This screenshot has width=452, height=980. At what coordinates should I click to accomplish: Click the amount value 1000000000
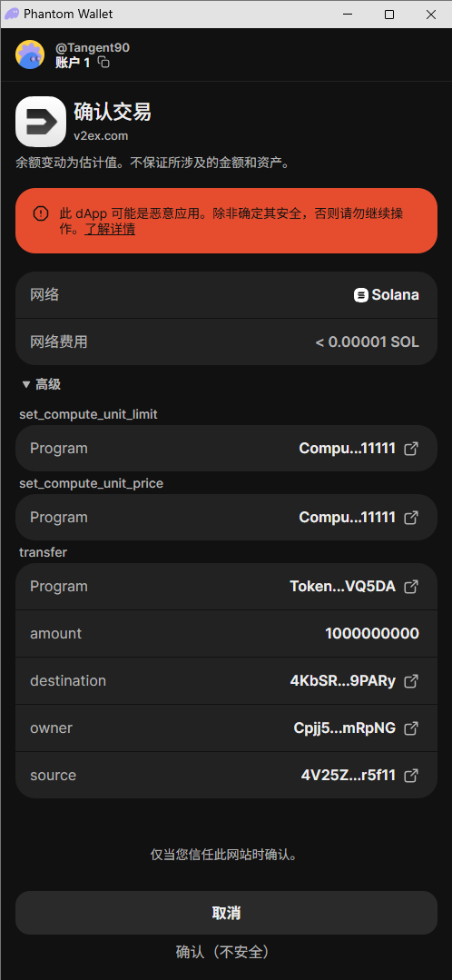click(x=372, y=633)
